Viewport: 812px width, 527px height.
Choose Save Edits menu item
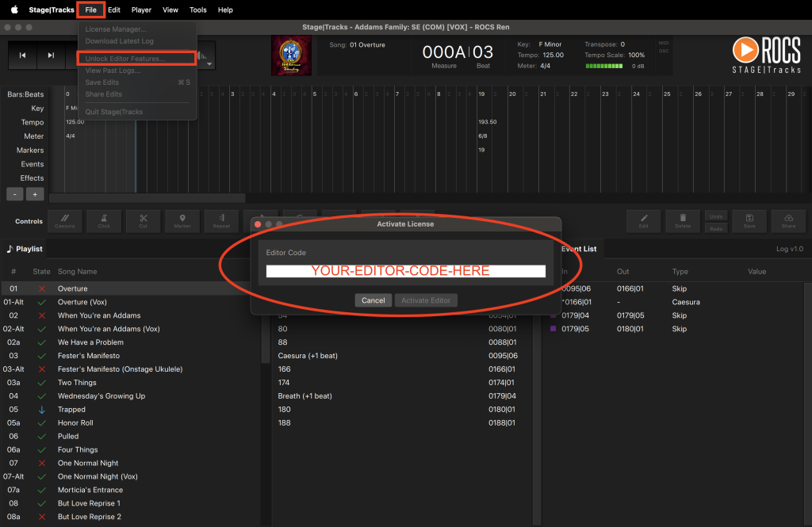(x=136, y=82)
